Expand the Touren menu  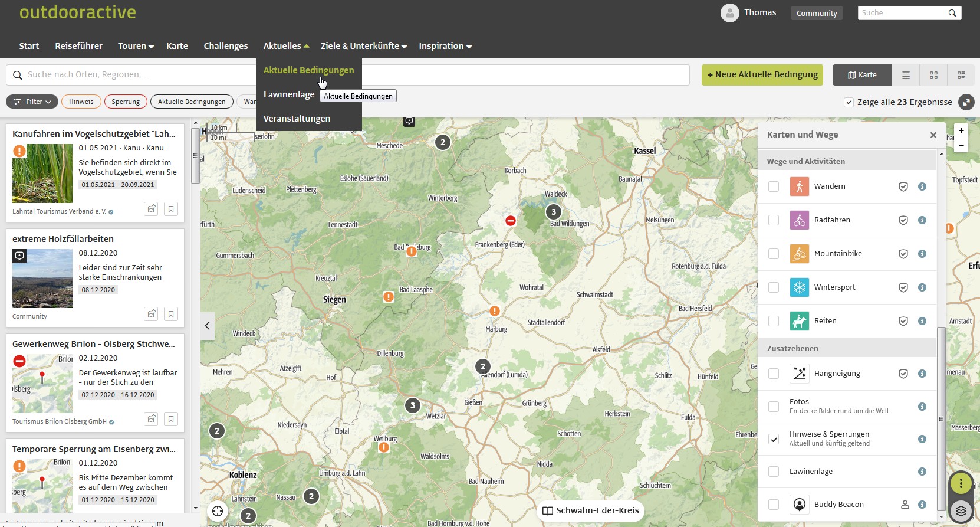click(136, 46)
